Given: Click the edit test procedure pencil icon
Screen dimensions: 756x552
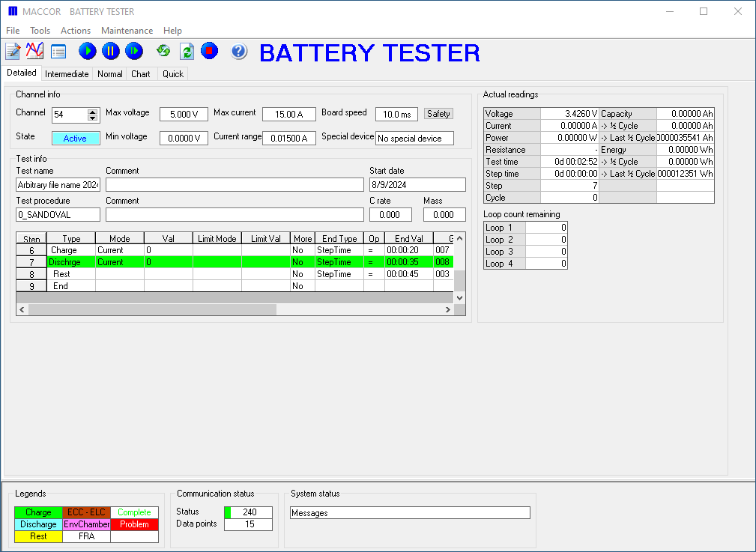Looking at the screenshot, I should (x=13, y=51).
